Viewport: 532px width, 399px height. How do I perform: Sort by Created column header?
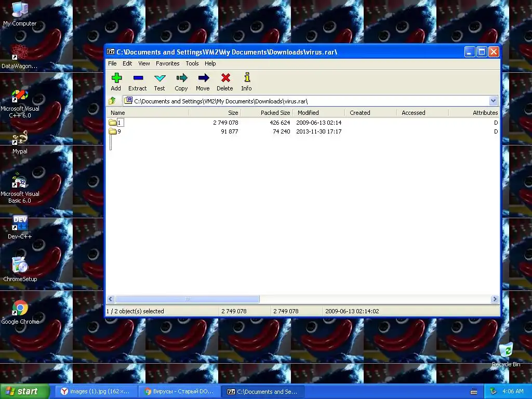tap(370, 113)
